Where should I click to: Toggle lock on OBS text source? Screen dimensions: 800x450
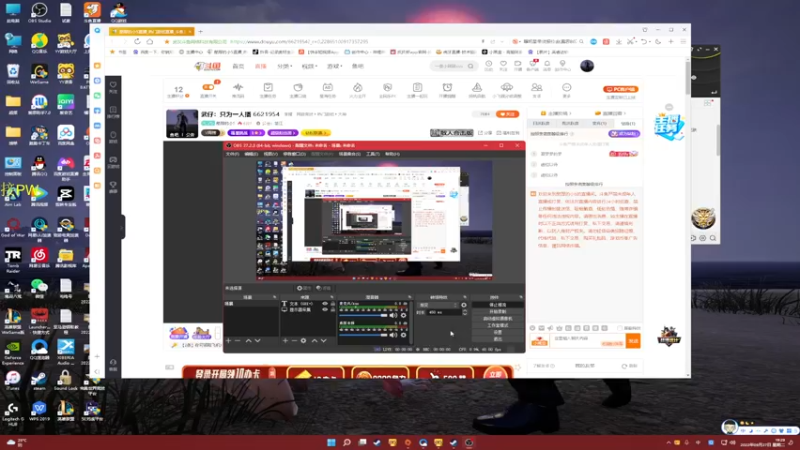click(x=333, y=304)
